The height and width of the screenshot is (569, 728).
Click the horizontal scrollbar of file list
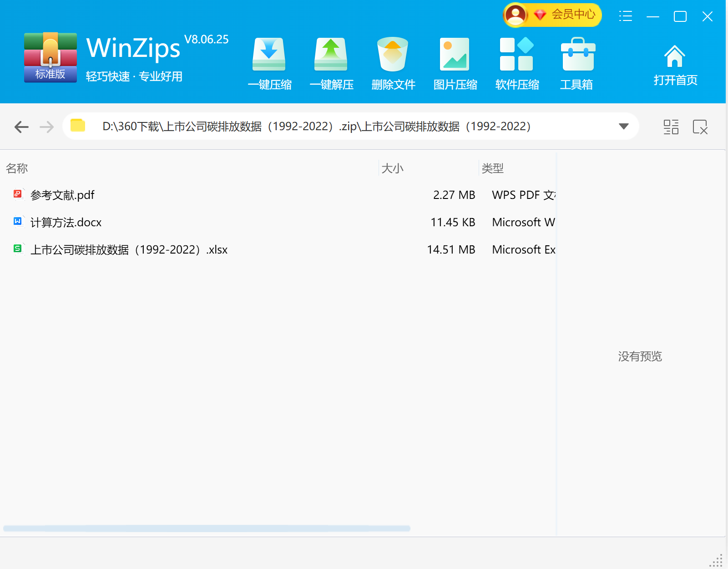[x=207, y=528]
